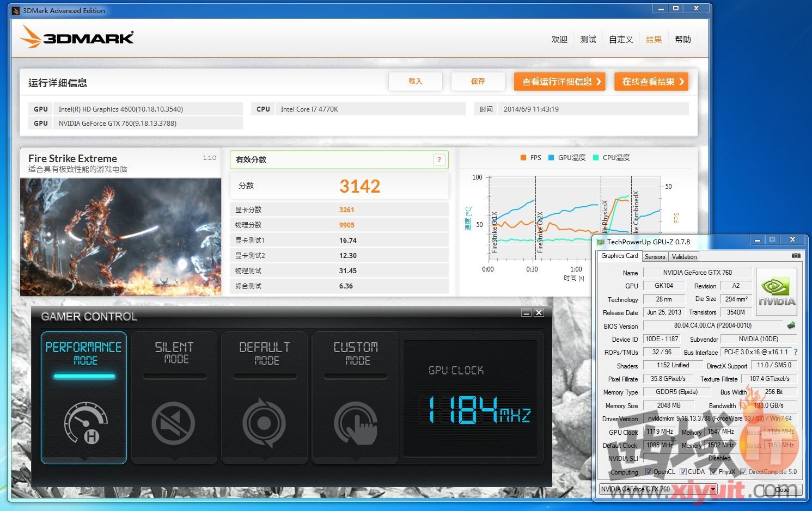Image resolution: width=812 pixels, height=511 pixels.
Task: Click the NVIDIA logo in GPU-Z
Action: pos(777,292)
